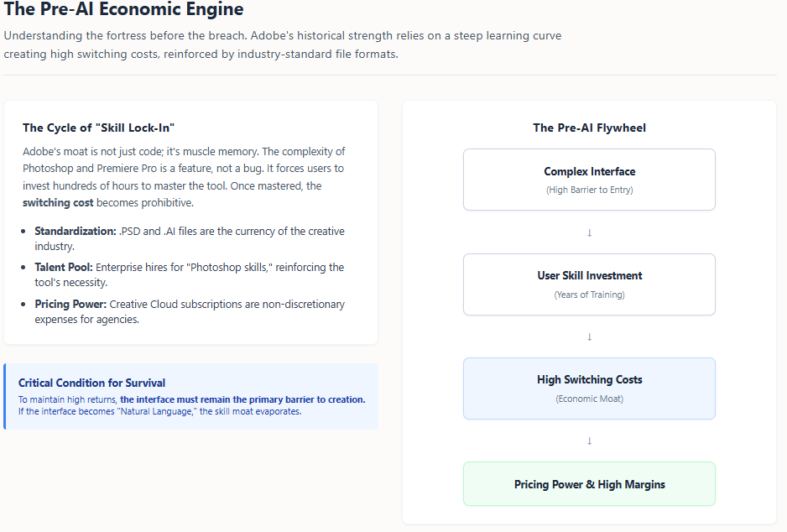787x532 pixels.
Task: Click the Complex Interface flywheel box
Action: pyautogui.click(x=589, y=180)
